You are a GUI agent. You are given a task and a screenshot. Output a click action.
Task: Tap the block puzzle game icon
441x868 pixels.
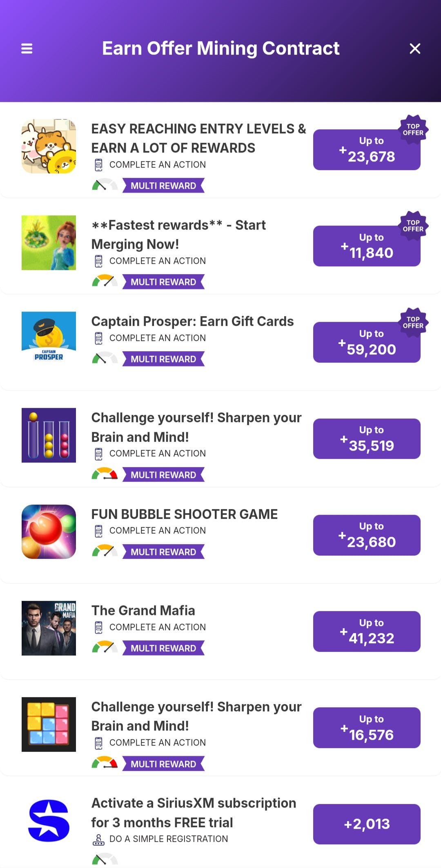(49, 724)
